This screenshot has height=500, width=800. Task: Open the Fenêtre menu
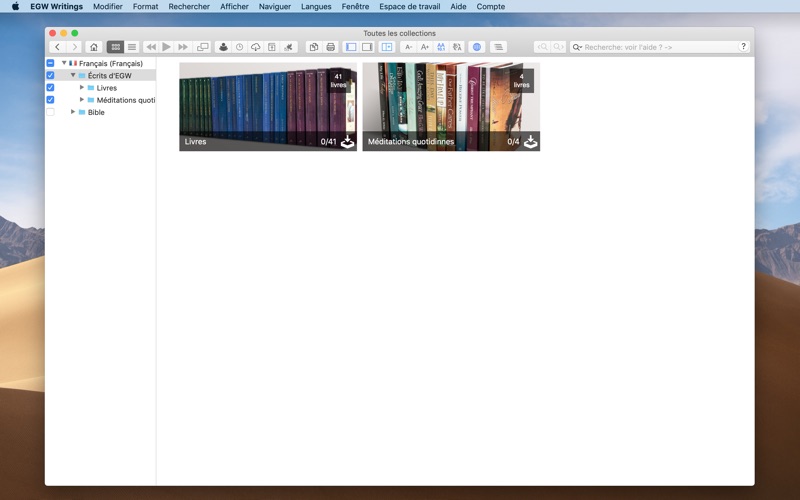(x=355, y=7)
